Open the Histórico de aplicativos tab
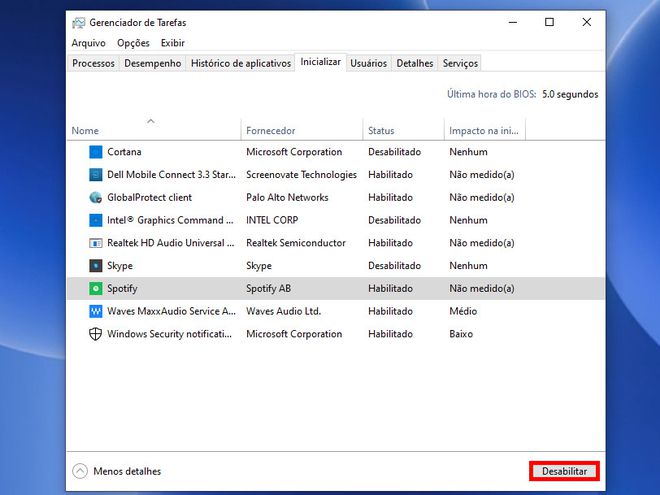This screenshot has width=660, height=495. 241,63
